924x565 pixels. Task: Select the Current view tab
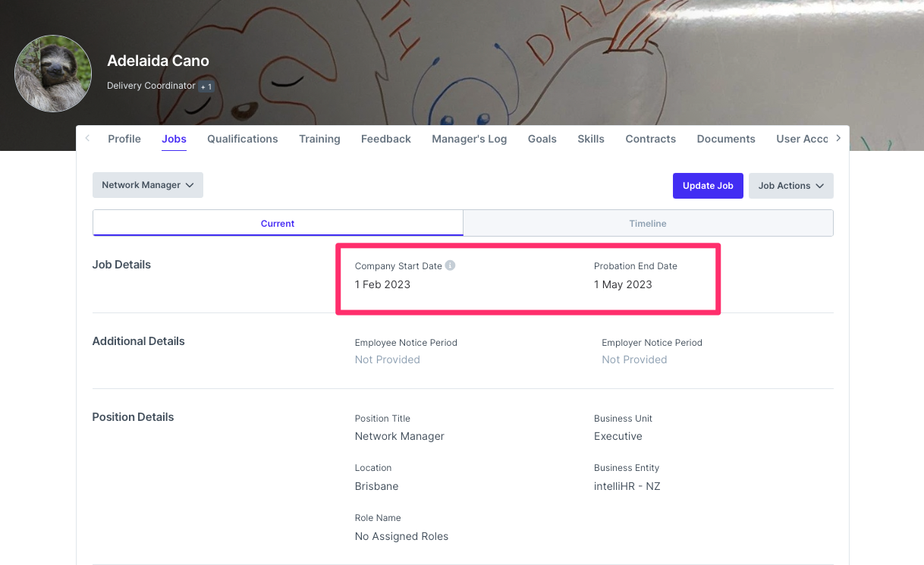[278, 224]
